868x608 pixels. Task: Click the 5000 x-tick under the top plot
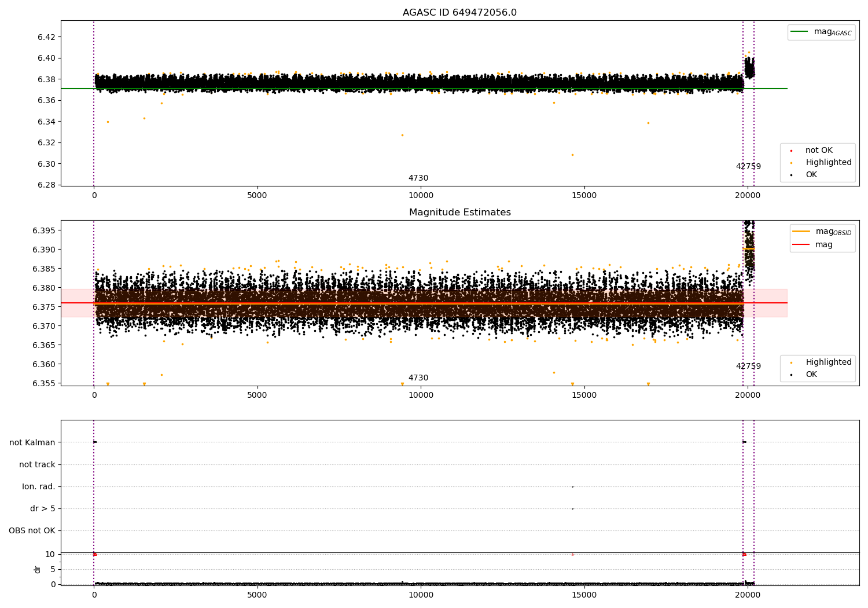pos(257,196)
